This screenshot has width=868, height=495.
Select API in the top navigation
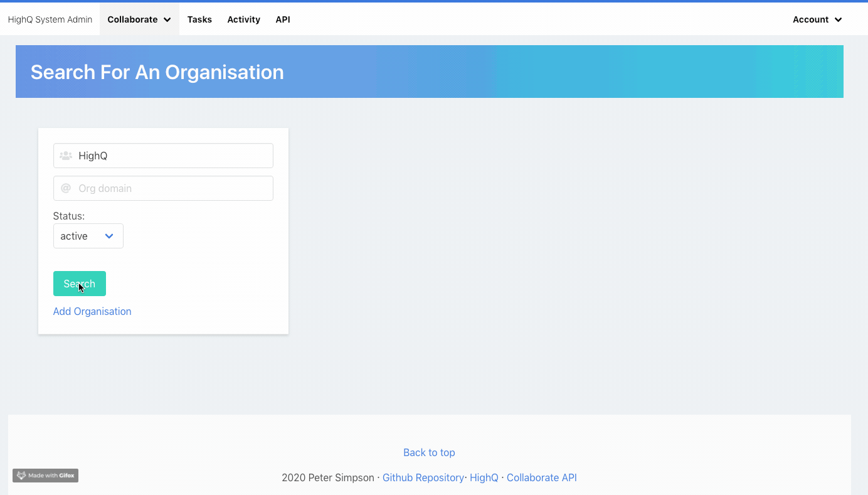[283, 19]
